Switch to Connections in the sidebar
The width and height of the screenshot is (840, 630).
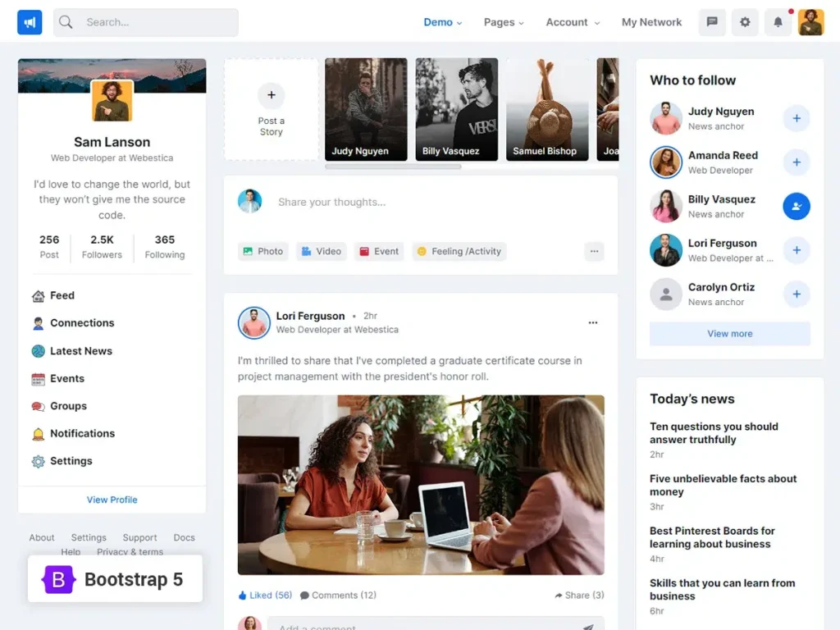tap(81, 323)
